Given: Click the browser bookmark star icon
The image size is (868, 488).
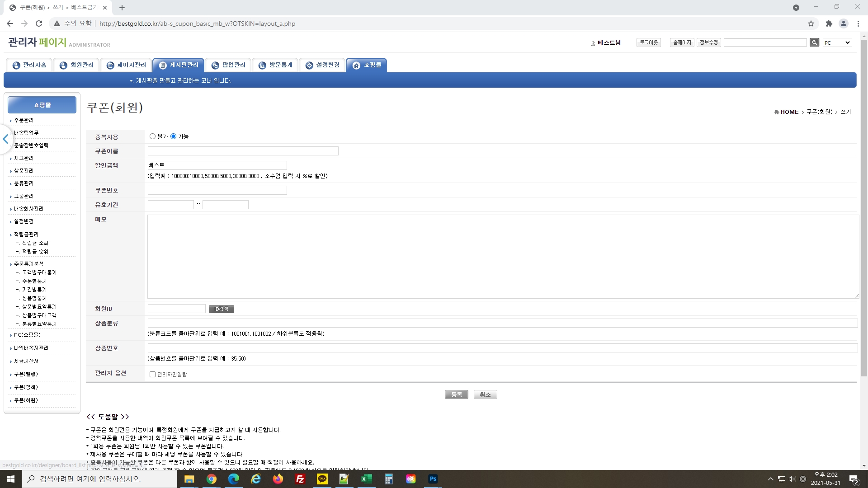Looking at the screenshot, I should tap(811, 23).
